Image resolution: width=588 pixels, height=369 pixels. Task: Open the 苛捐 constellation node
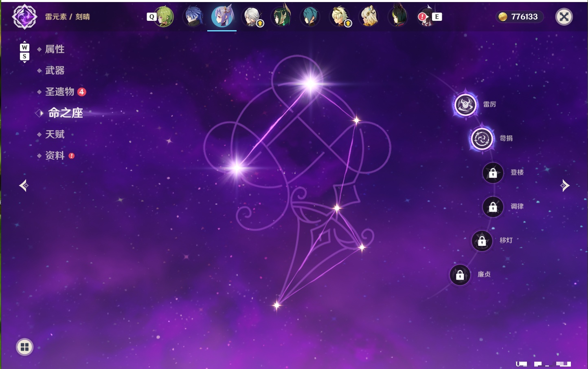482,139
